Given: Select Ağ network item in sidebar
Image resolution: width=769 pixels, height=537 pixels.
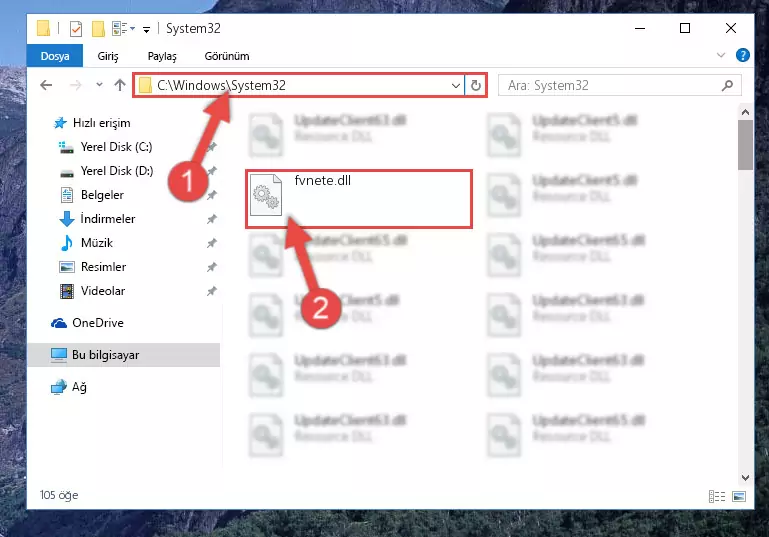Looking at the screenshot, I should click(x=79, y=387).
